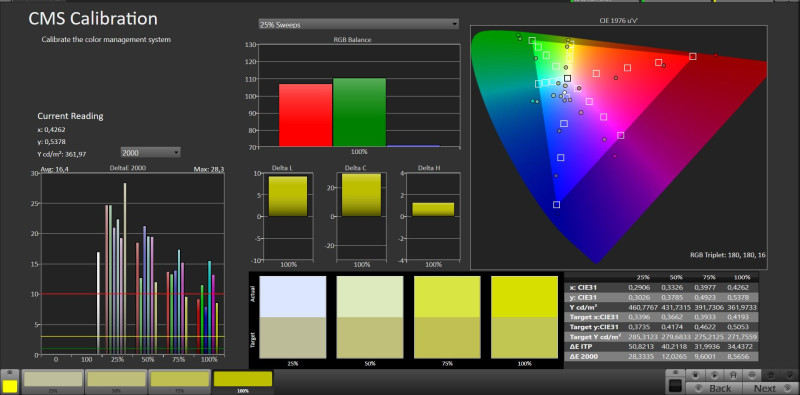Click the RGB Triplet: 180, 180, 16 label
The image size is (800, 395).
[728, 254]
